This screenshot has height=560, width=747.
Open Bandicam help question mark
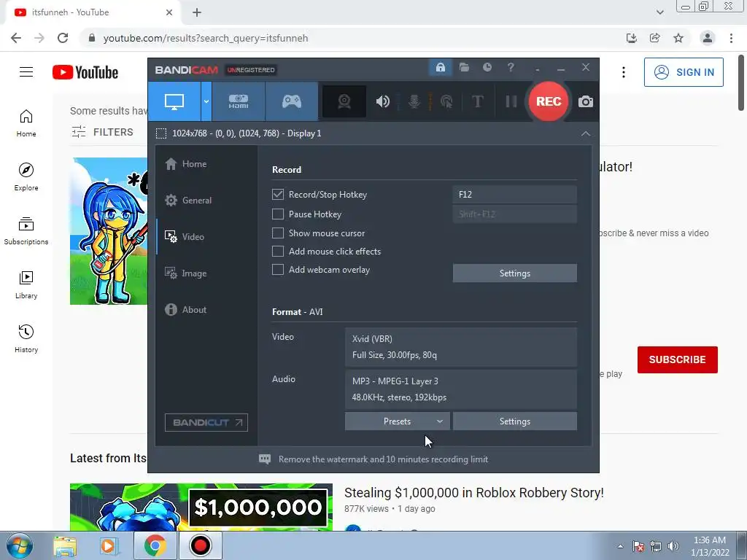tap(510, 68)
